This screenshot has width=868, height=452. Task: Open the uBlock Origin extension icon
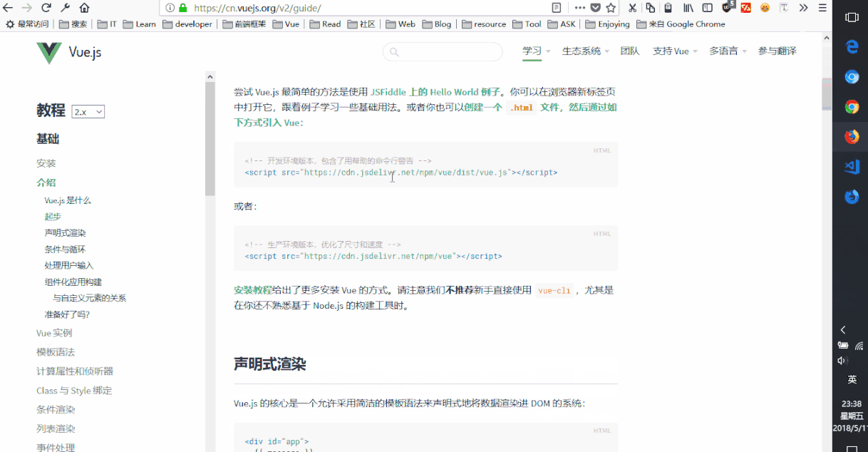coord(726,9)
